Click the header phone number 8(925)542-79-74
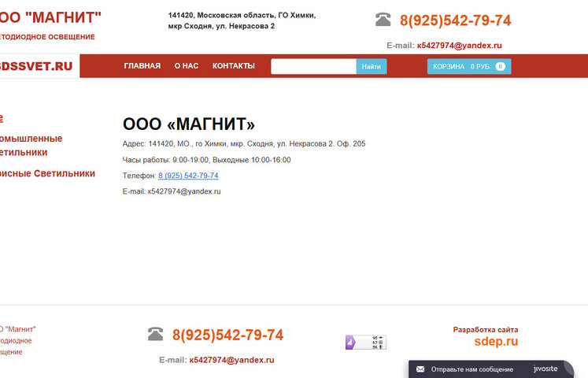 point(455,20)
